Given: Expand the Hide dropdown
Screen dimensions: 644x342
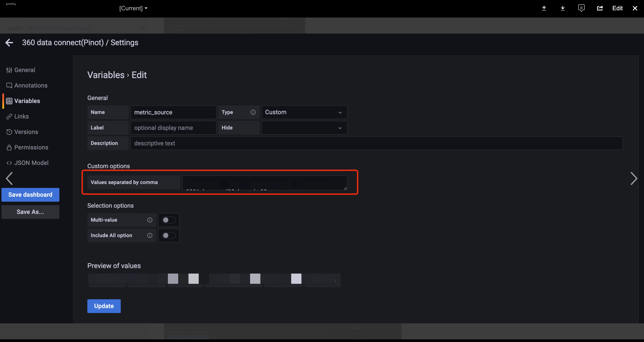Looking at the screenshot, I should pyautogui.click(x=304, y=128).
